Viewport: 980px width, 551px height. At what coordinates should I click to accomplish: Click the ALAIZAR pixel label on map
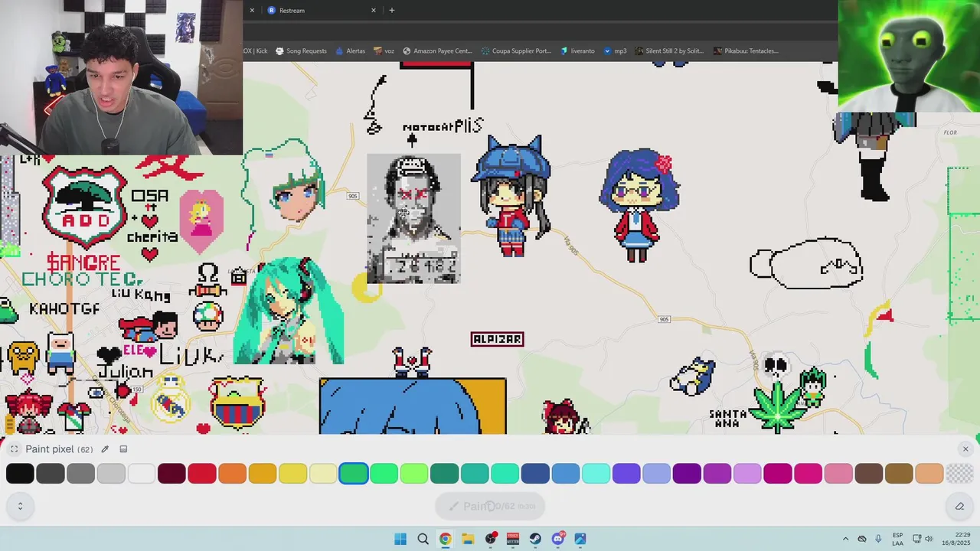[x=498, y=339]
